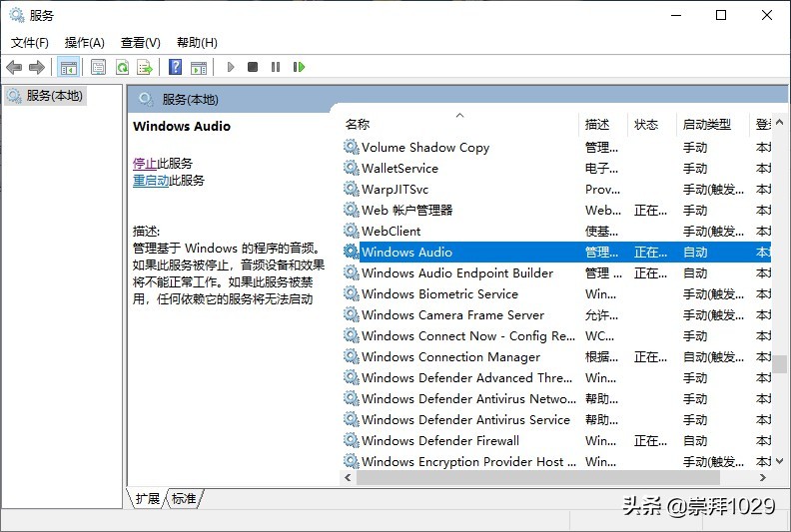Toggle the show/hide console tree button
The height and width of the screenshot is (532, 791).
(69, 67)
